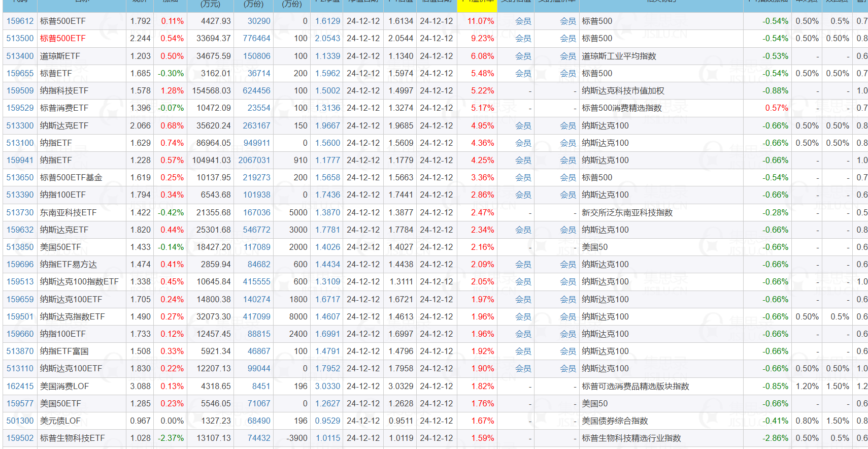Click net value 3.0330 link

coord(328,386)
